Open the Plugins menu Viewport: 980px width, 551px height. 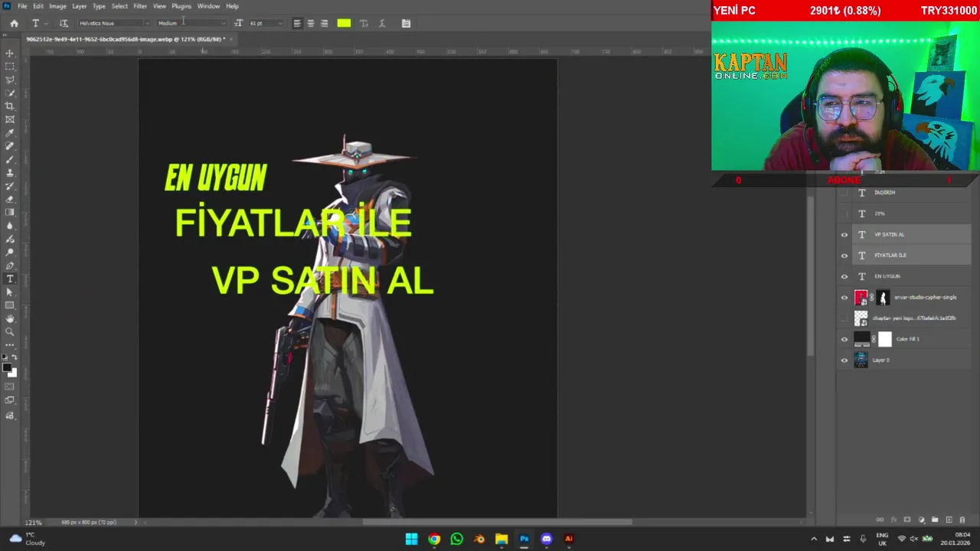click(x=181, y=6)
